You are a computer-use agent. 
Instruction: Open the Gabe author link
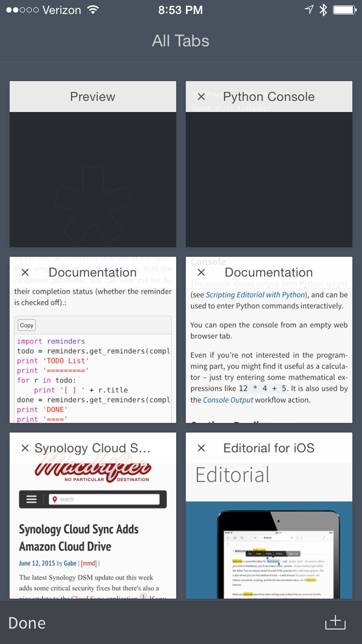click(x=70, y=563)
